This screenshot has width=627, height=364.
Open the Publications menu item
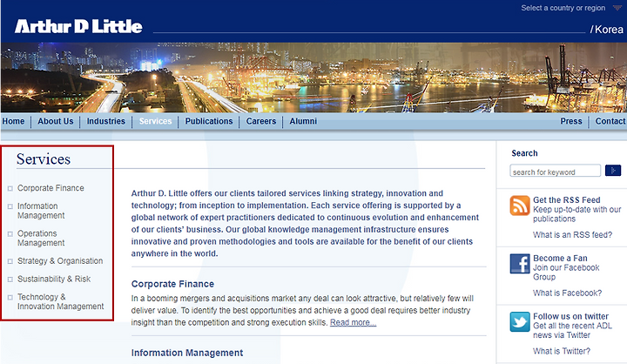(x=209, y=121)
